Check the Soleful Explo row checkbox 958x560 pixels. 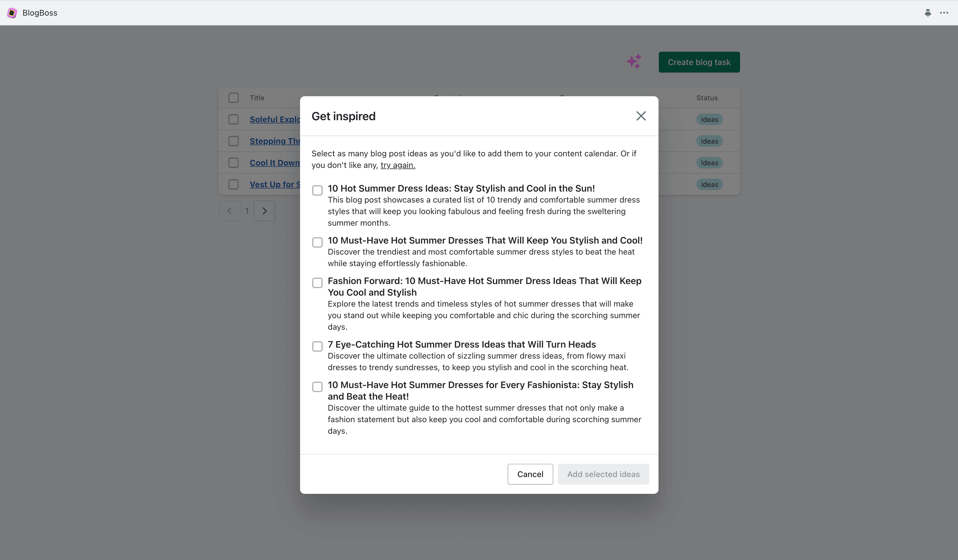(233, 119)
